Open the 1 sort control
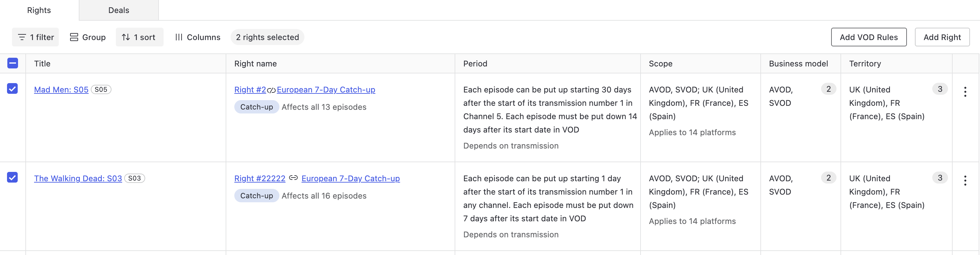The width and height of the screenshot is (980, 255). (x=139, y=37)
